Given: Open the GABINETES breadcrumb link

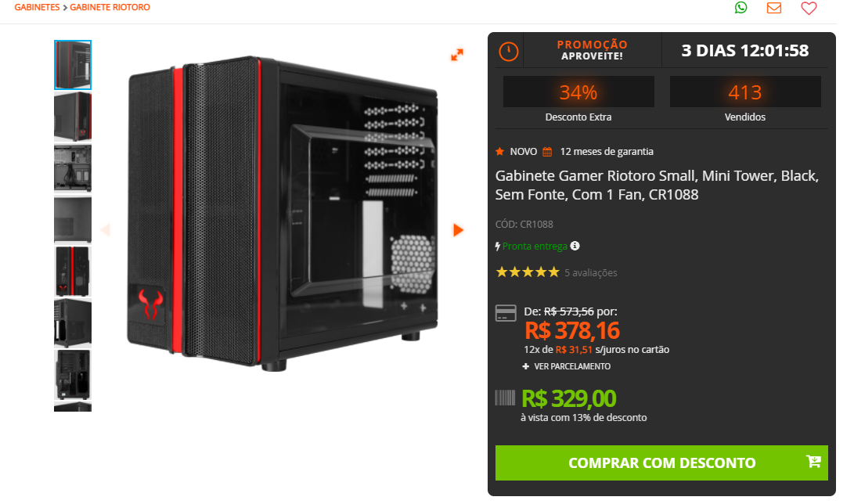Looking at the screenshot, I should (37, 7).
